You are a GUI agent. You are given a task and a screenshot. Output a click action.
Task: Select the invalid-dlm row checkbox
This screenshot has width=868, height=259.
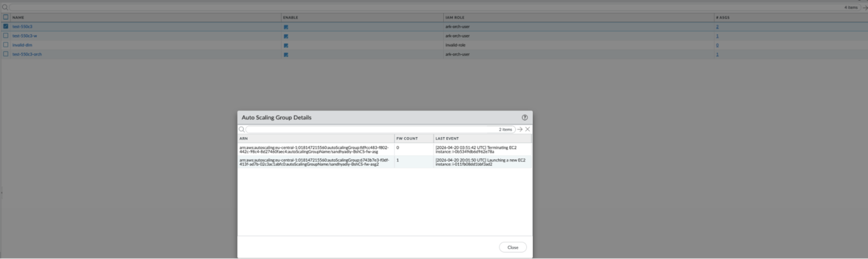click(6, 44)
